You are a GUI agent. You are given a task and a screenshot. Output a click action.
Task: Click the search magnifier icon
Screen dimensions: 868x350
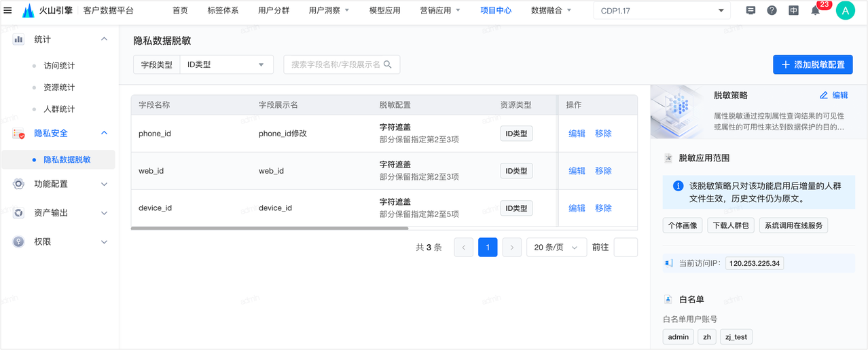click(x=388, y=64)
